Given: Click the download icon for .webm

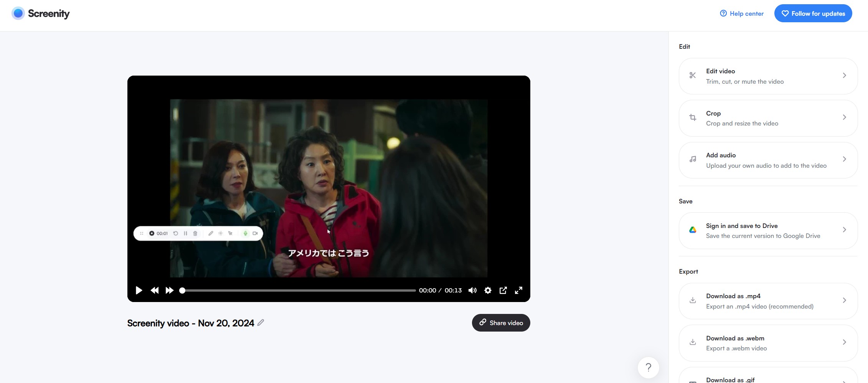Looking at the screenshot, I should click(x=693, y=342).
